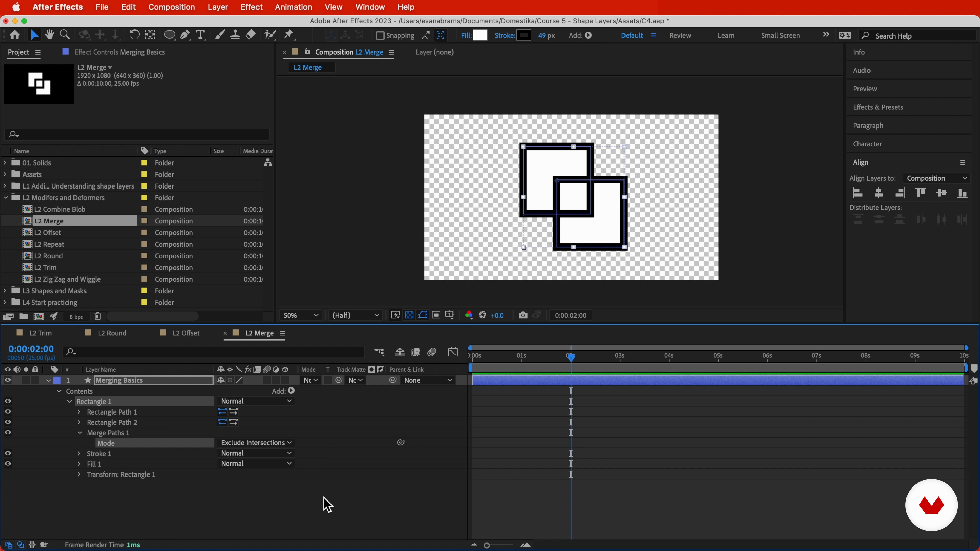Toggle visibility of Merge Paths 1
The height and width of the screenshot is (551, 980).
[8, 433]
